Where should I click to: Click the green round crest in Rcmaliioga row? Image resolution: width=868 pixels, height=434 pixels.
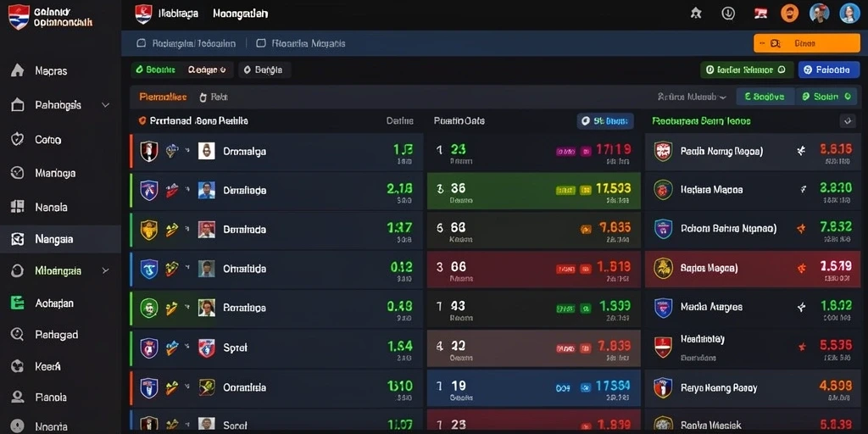pyautogui.click(x=149, y=308)
